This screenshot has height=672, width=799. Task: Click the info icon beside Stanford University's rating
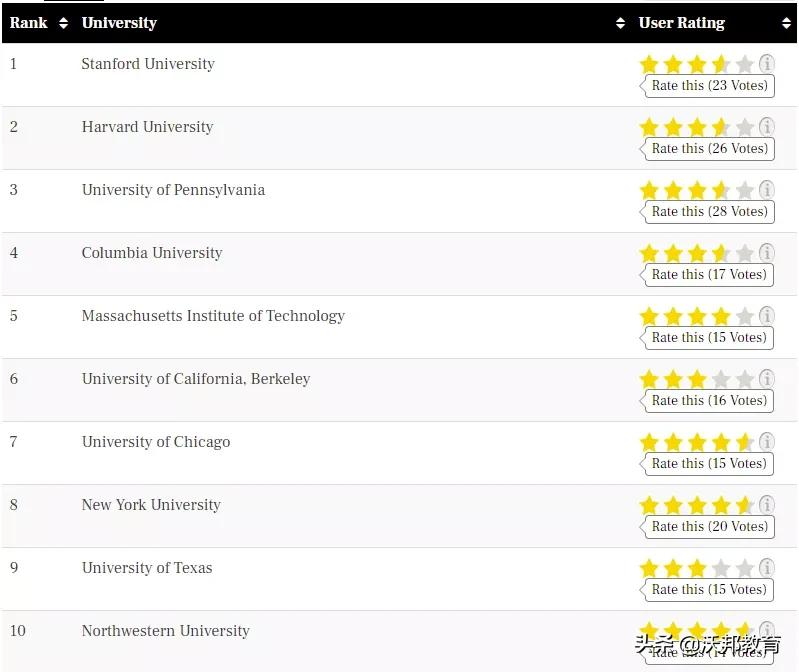(767, 64)
